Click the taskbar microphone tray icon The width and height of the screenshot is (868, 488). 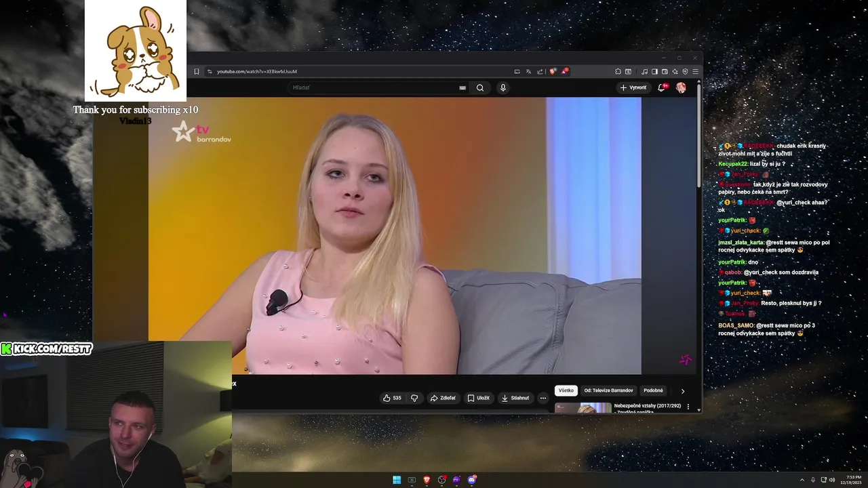(813, 480)
